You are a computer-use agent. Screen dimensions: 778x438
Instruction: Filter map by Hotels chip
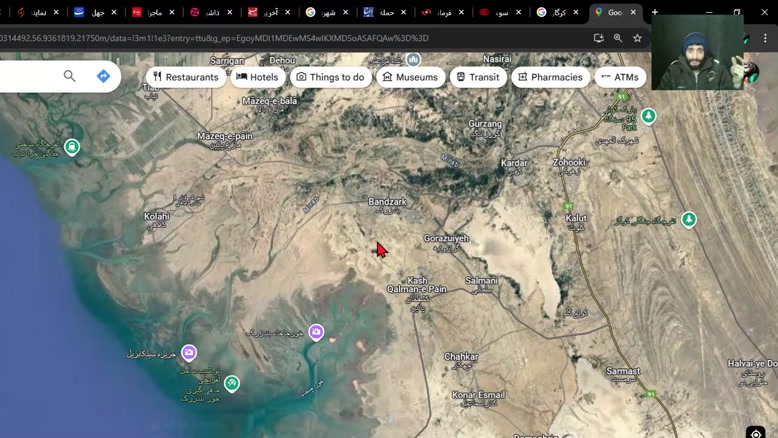pyautogui.click(x=258, y=77)
